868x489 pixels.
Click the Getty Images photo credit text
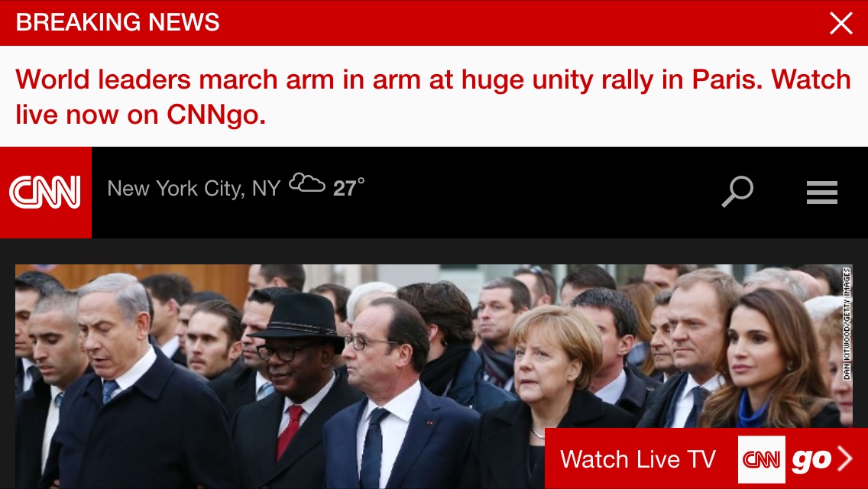[847, 324]
